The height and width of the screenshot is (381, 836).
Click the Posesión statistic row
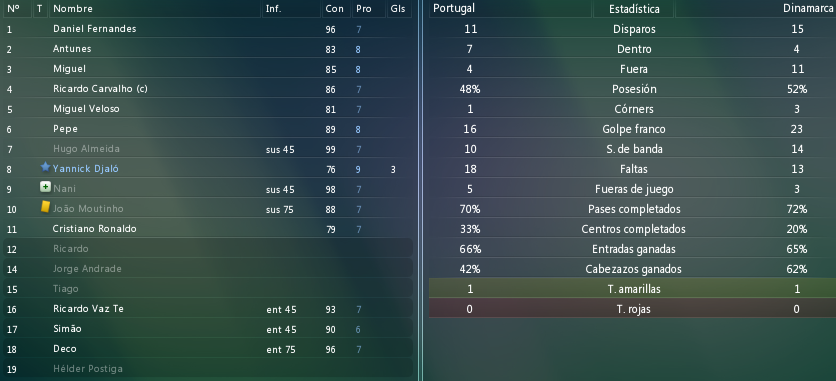632,89
